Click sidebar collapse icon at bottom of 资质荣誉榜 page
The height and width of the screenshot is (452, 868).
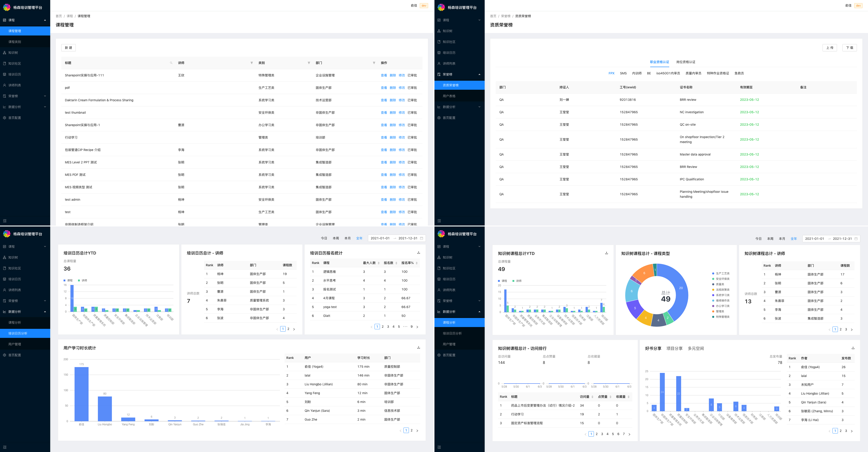pyautogui.click(x=439, y=221)
